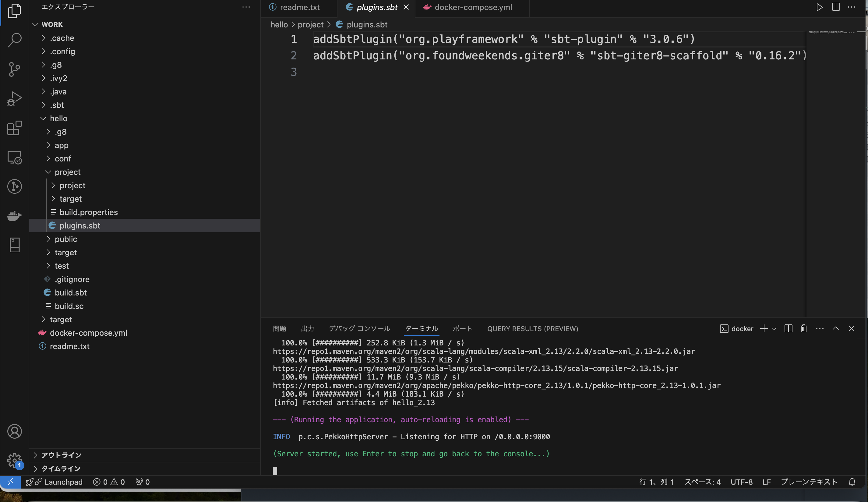Open the Run and Debug view
Image resolution: width=868 pixels, height=502 pixels.
click(x=15, y=98)
